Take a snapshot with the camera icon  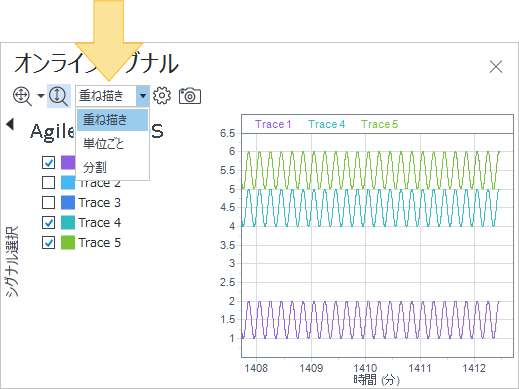(190, 96)
